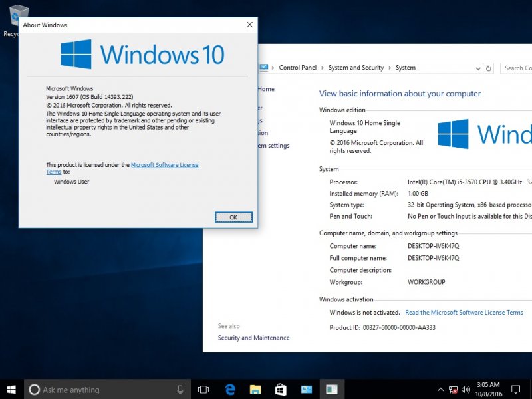Click the Control Panel search field
The height and width of the screenshot is (399, 532).
tap(516, 68)
